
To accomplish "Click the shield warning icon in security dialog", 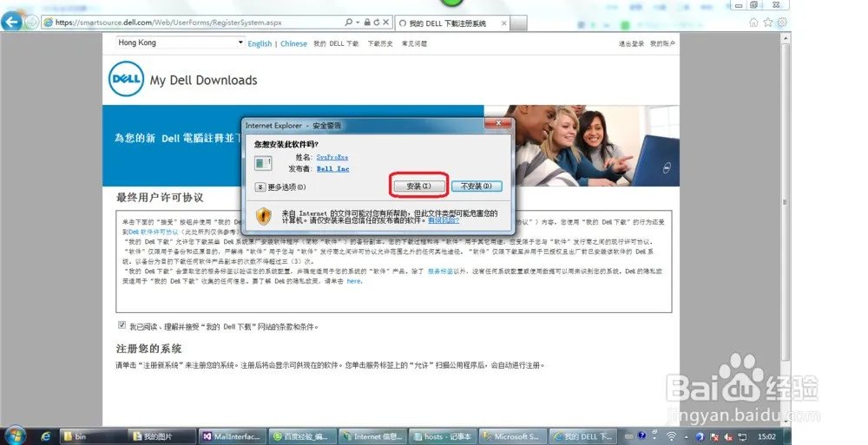I will click(264, 215).
